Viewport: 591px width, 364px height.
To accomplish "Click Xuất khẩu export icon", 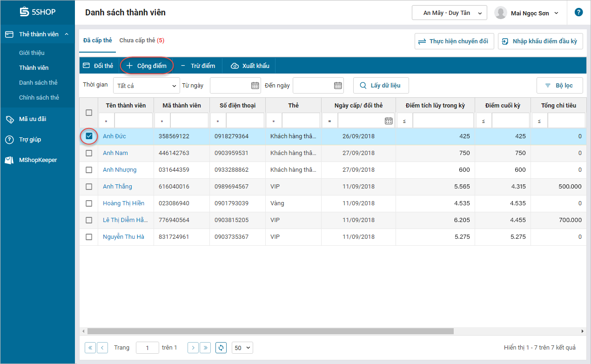I will coord(235,66).
